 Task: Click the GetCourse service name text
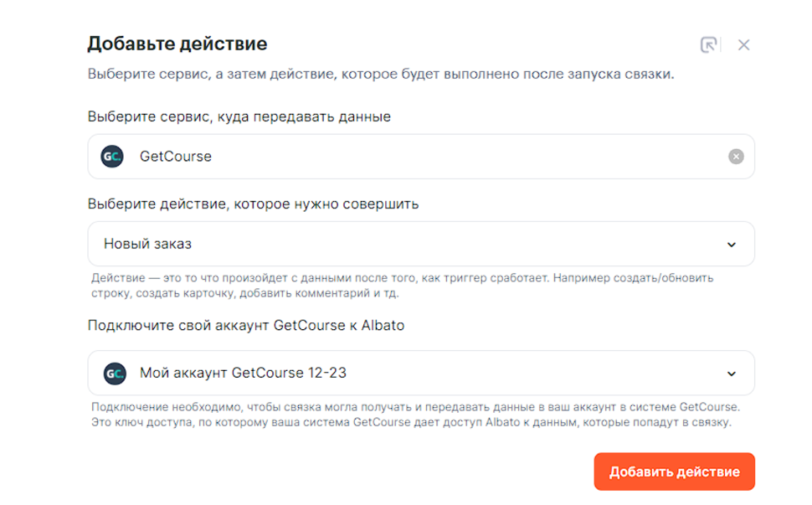[x=176, y=157]
